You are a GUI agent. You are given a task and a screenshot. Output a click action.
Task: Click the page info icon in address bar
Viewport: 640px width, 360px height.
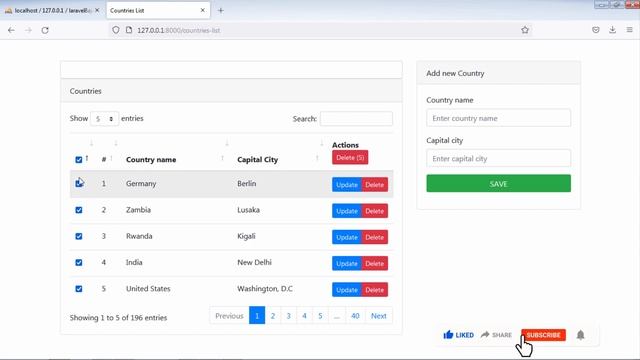[x=129, y=30]
